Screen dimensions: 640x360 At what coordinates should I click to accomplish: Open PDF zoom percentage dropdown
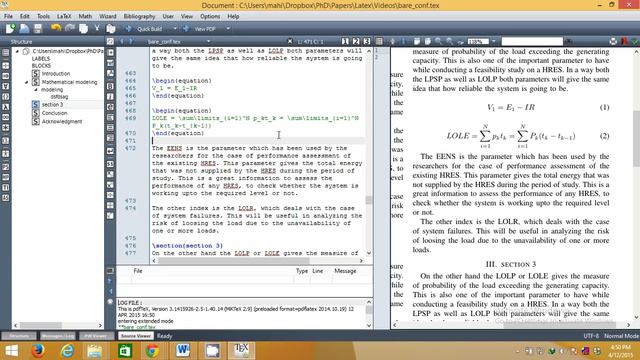tap(493, 41)
